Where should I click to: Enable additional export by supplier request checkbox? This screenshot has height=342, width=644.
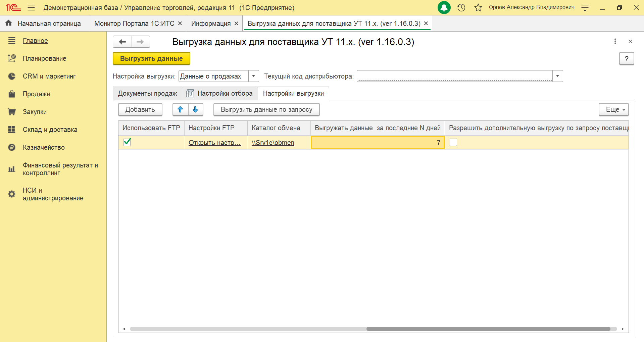453,142
